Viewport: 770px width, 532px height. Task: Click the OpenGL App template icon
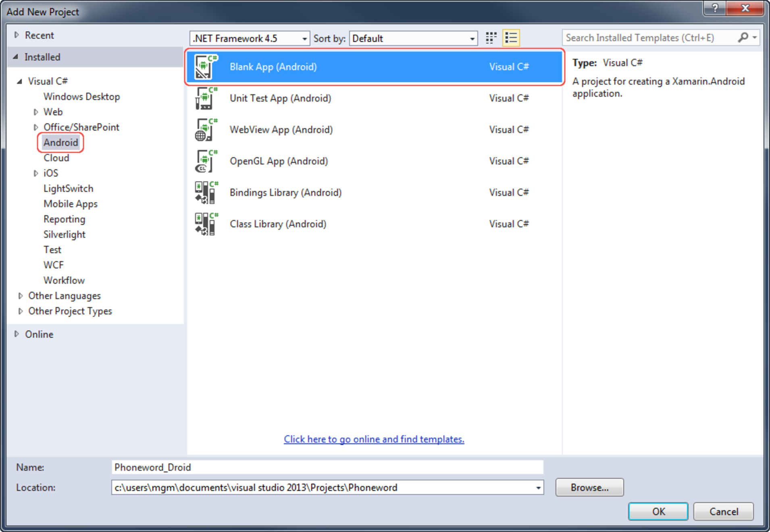(x=206, y=161)
